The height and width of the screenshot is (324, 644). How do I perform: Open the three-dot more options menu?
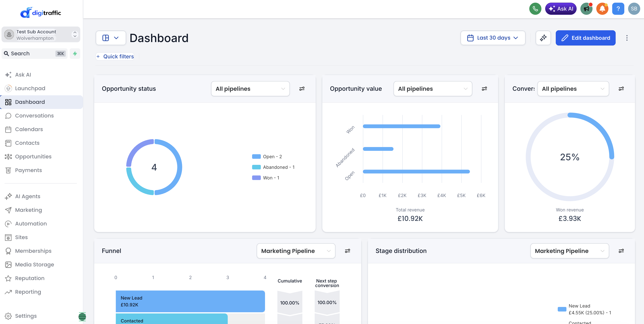tap(627, 38)
